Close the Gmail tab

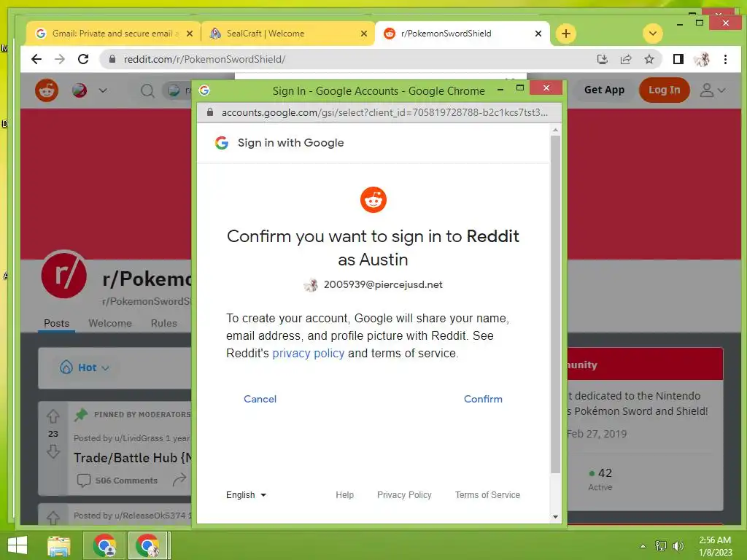click(190, 34)
